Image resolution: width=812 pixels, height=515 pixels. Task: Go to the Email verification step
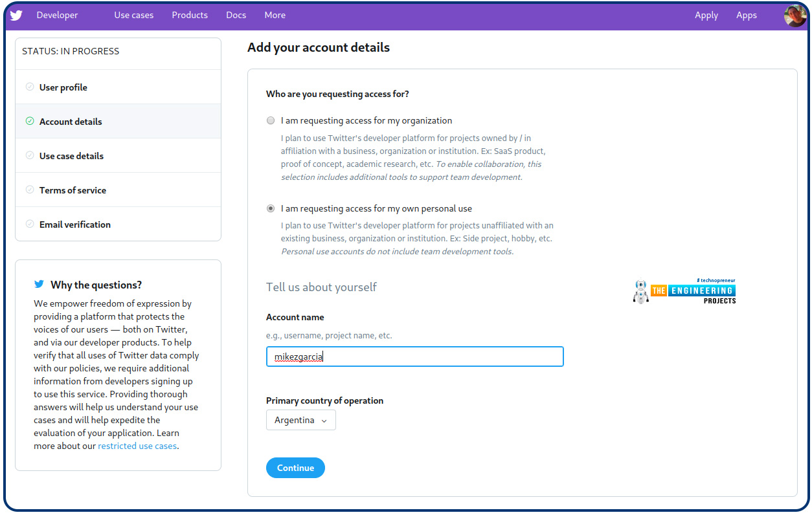pyautogui.click(x=118, y=225)
